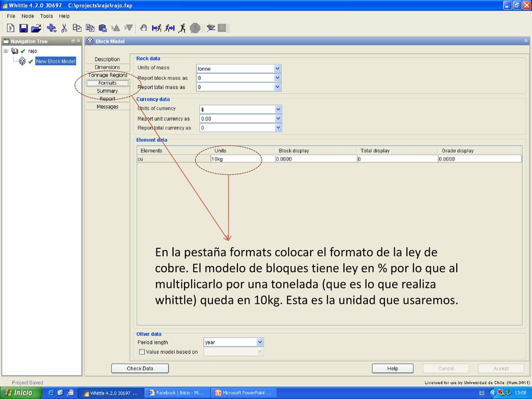Click the Move node up triangle icon
Viewport: 532px width, 399px height.
(116, 28)
